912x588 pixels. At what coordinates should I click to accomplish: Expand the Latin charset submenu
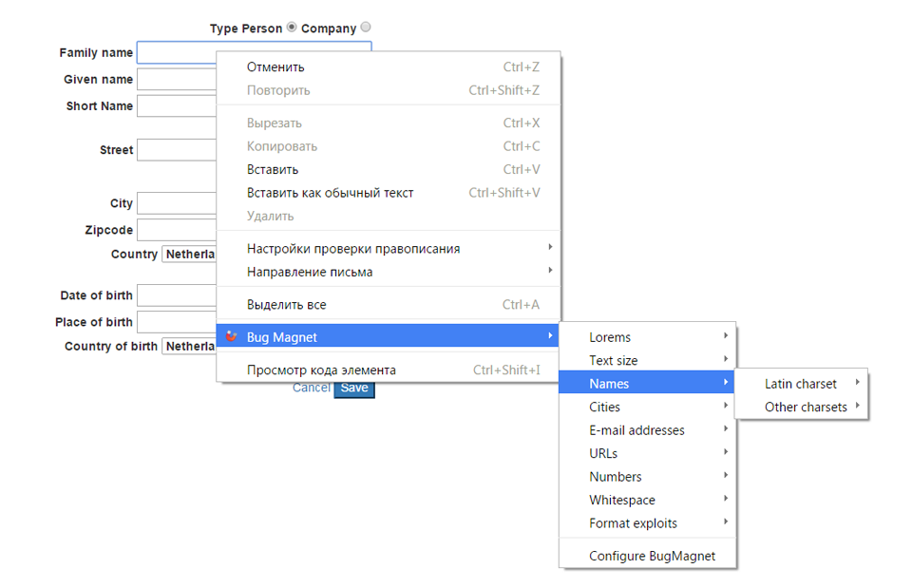point(801,384)
